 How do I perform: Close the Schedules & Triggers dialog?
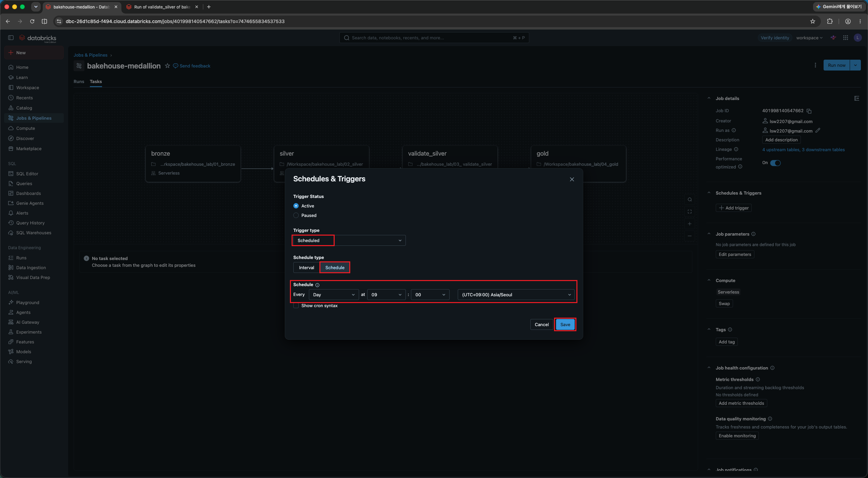click(x=572, y=179)
